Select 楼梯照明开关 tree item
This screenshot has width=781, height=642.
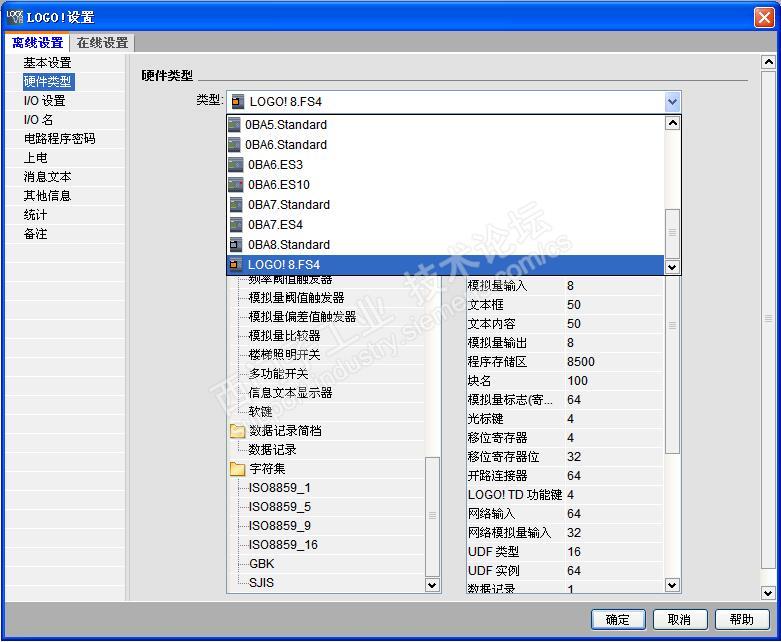point(284,355)
